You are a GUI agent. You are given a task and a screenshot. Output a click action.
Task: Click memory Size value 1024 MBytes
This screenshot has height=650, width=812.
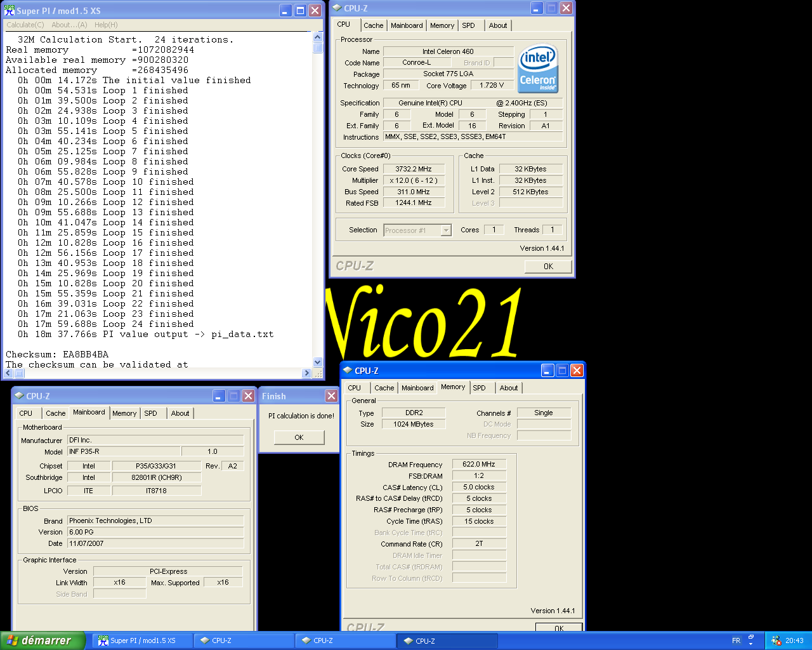pyautogui.click(x=414, y=424)
